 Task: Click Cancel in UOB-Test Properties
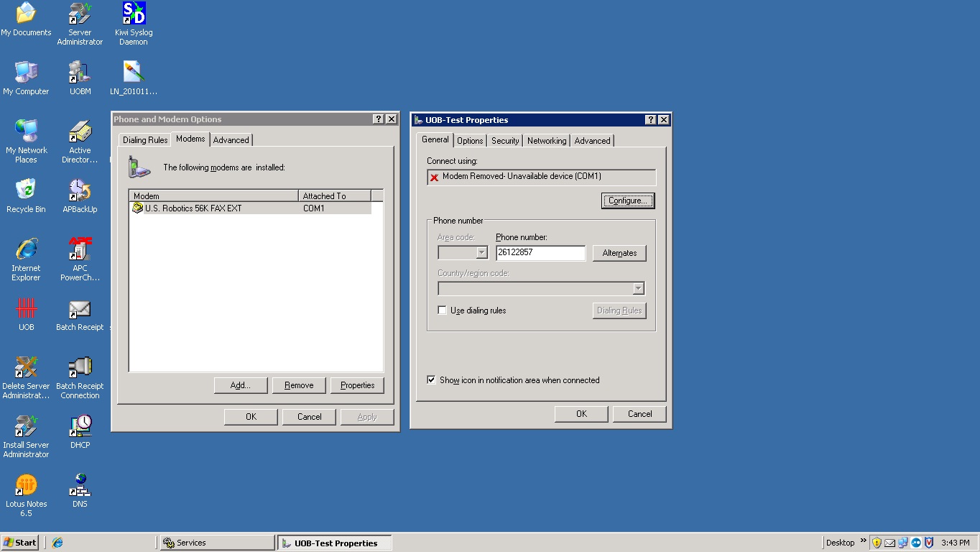tap(639, 414)
